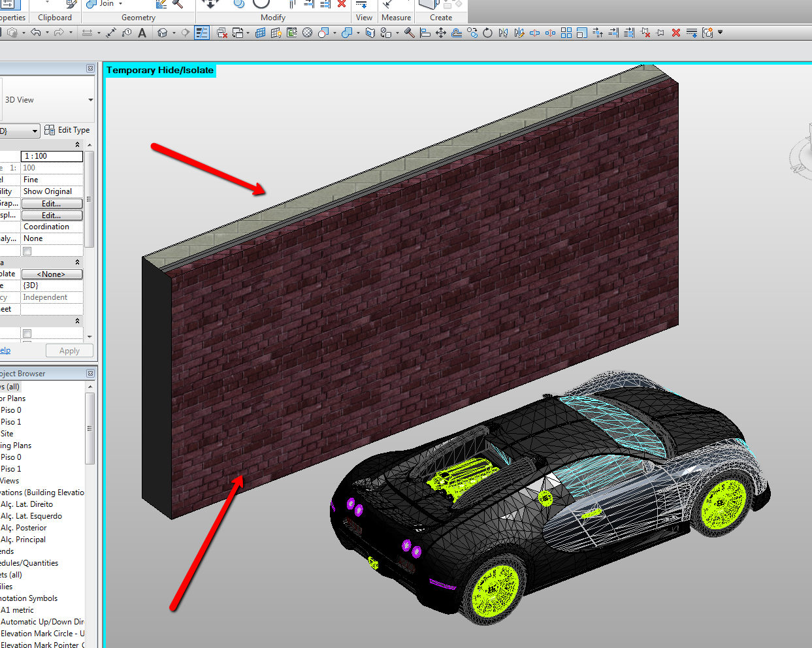
Task: Toggle the checkbox in the lowest properties section
Action: point(27,334)
